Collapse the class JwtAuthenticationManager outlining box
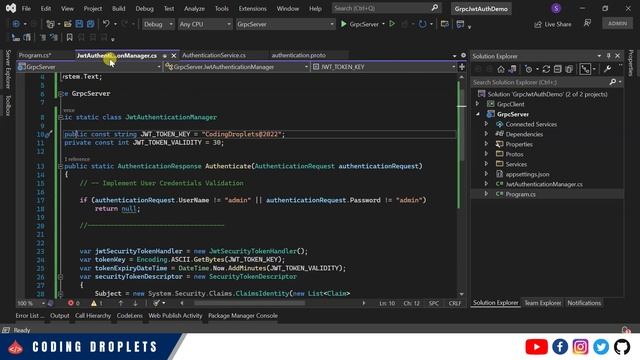Viewport: 640px width, 360px height. (x=60, y=117)
